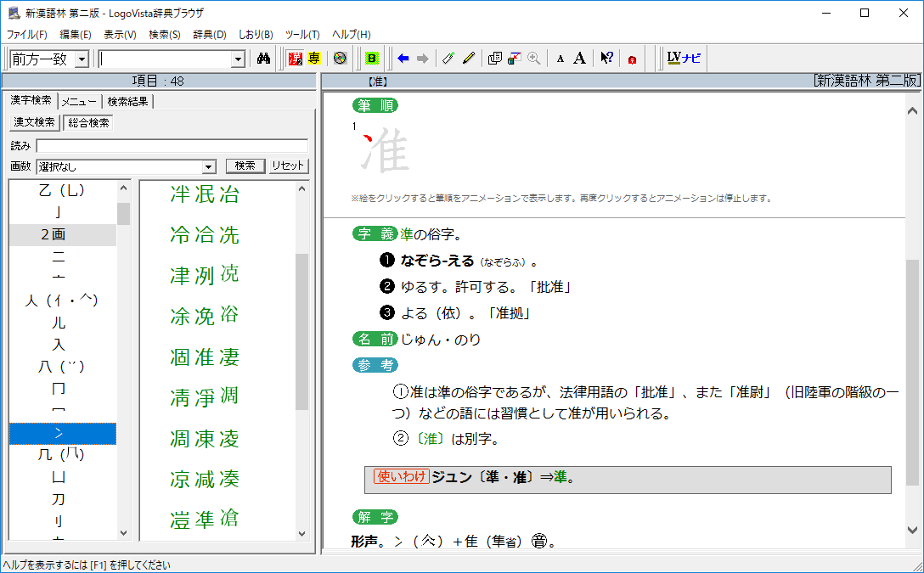
Task: Click the binoculars search icon
Action: pos(263,59)
